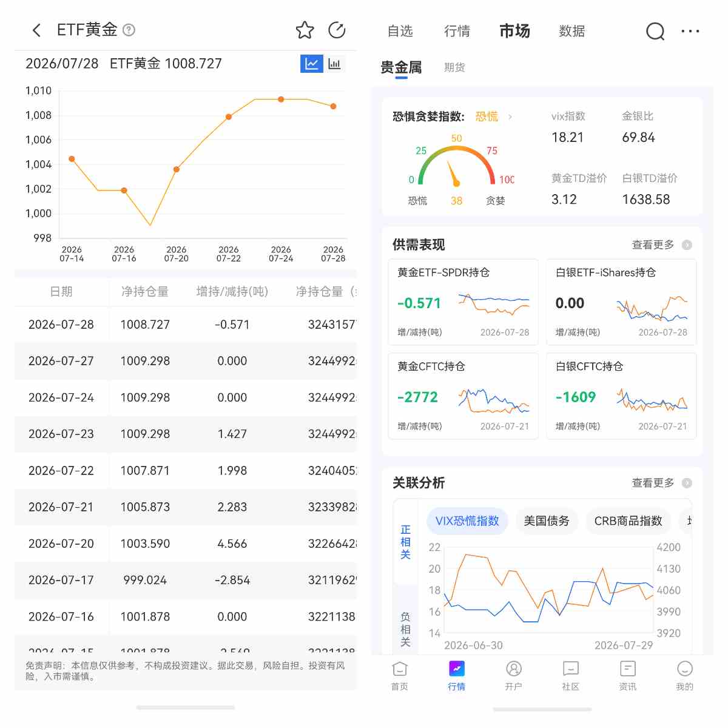Select chart data point at 07-14
728x728 pixels.
coord(72,159)
